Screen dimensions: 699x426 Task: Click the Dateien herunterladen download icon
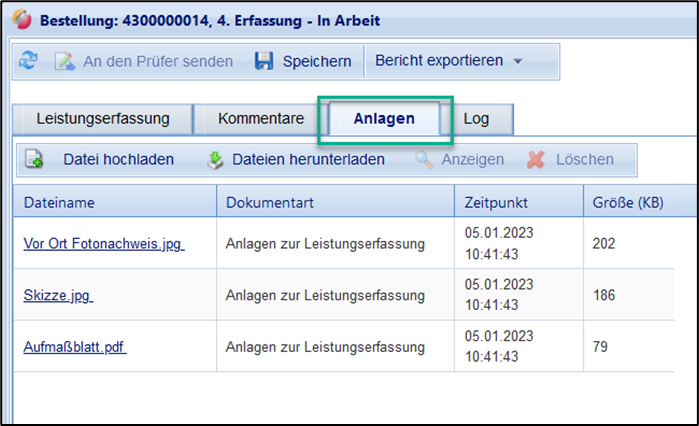(x=215, y=159)
